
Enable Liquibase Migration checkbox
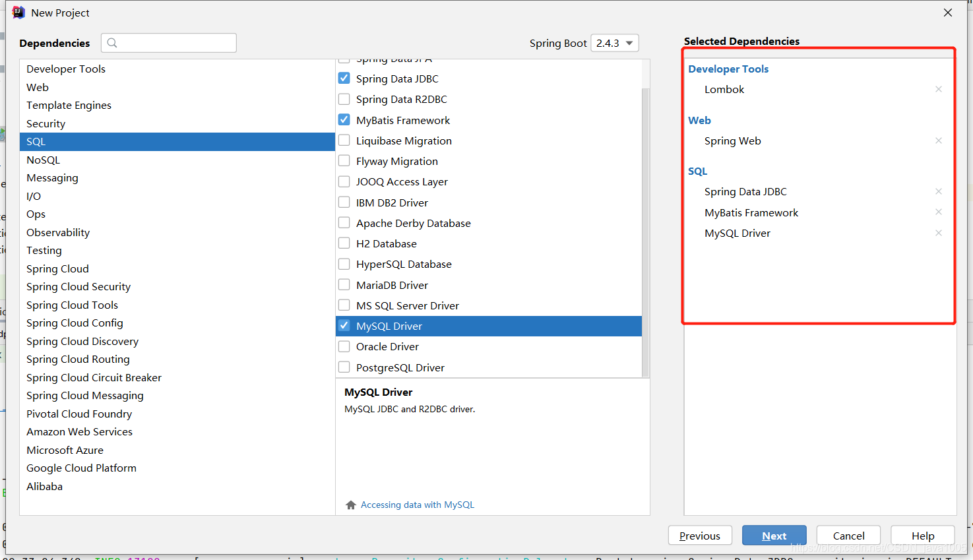coord(344,140)
